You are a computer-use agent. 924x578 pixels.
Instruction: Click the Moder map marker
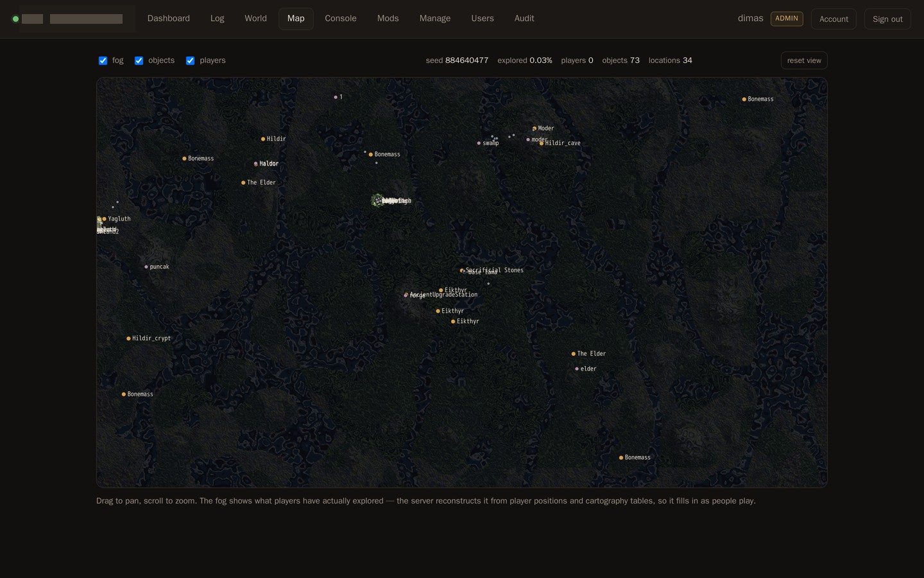(x=535, y=128)
